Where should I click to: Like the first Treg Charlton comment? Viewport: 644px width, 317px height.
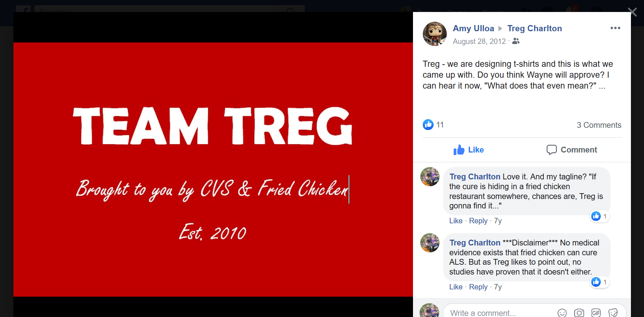tap(455, 221)
